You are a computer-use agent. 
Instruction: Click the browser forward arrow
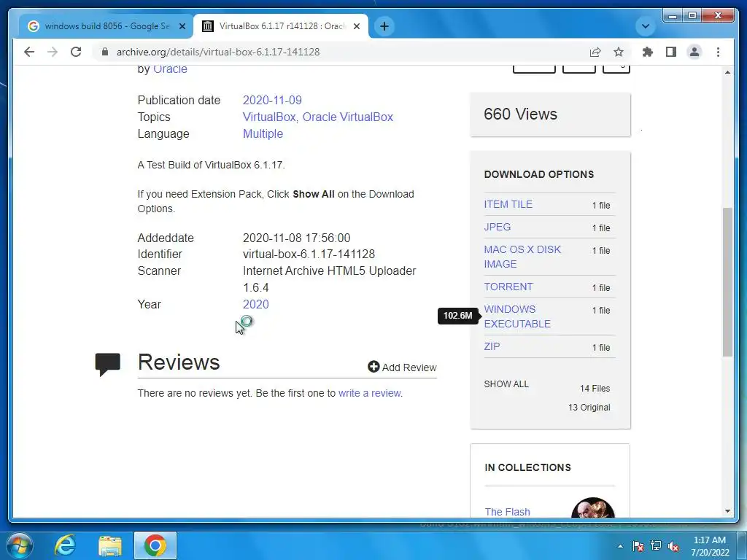click(x=53, y=52)
